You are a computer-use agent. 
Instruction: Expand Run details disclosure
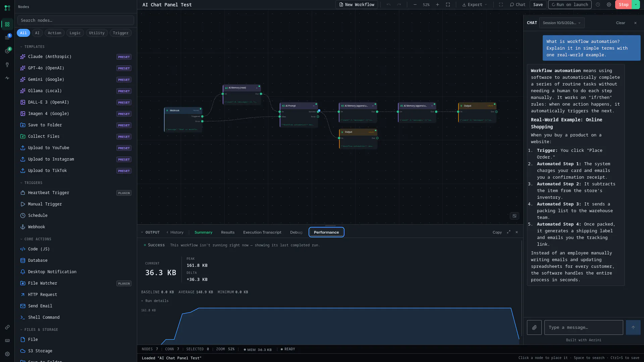coord(155,301)
